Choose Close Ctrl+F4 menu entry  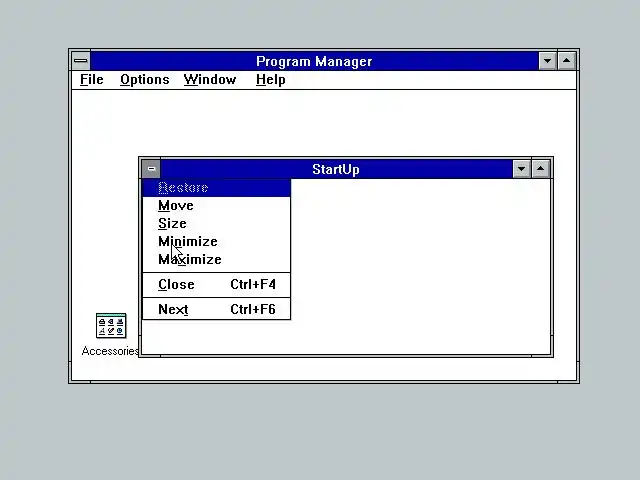[216, 284]
